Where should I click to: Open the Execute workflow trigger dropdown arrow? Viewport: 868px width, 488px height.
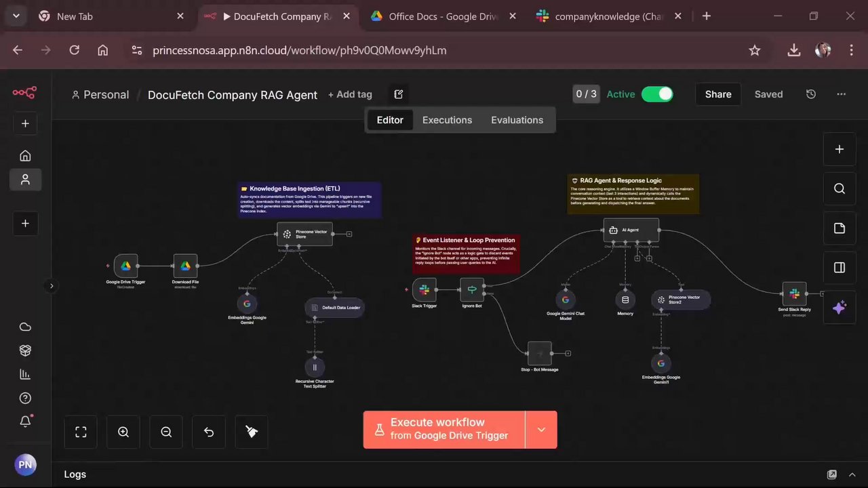pos(541,430)
